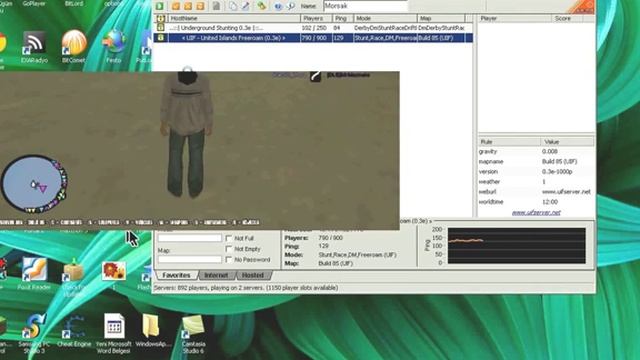This screenshot has width=640, height=360.
Task: Click the lock icon beside Underground Stunting server
Action: click(x=161, y=28)
